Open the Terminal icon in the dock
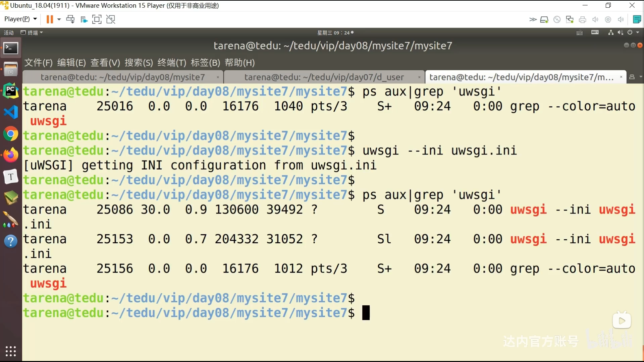 11,48
